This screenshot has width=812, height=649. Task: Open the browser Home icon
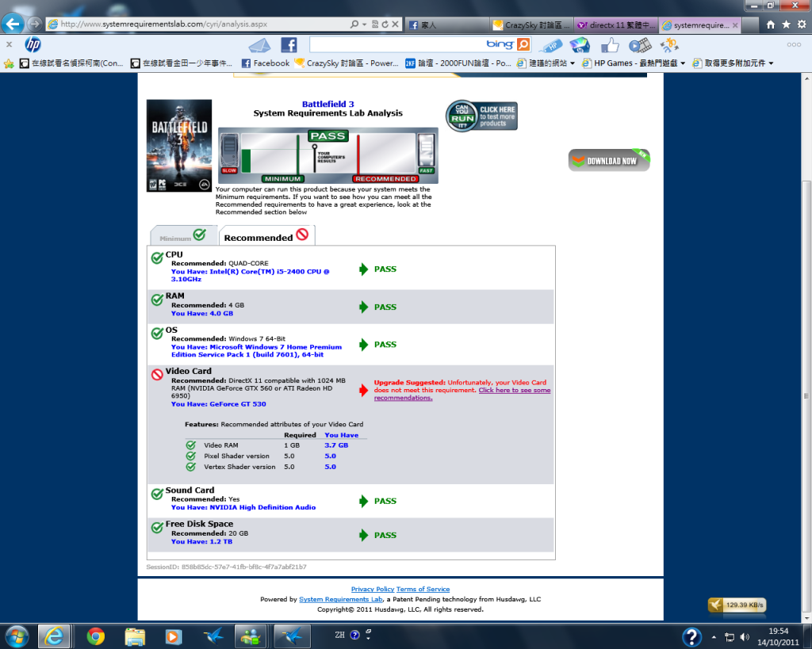(771, 25)
